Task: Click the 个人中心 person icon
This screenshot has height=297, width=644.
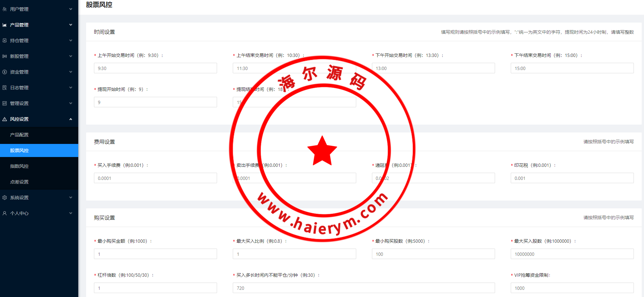Action: 5,213
